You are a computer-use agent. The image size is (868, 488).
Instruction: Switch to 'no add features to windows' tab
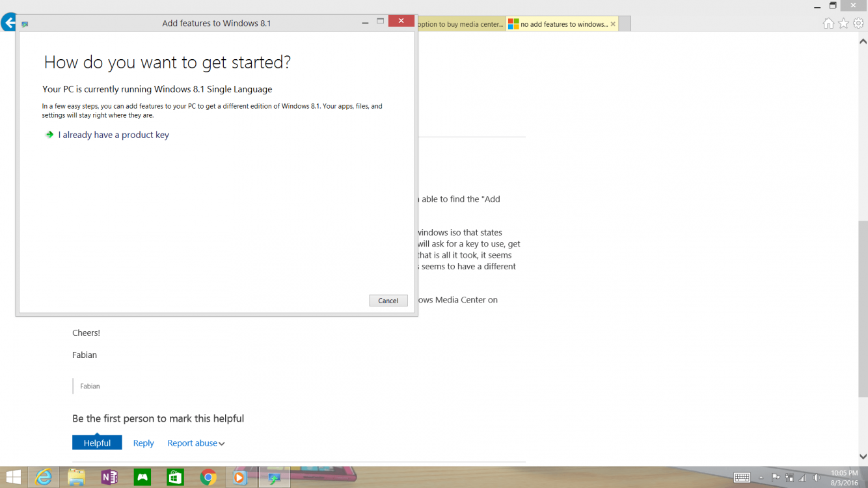click(562, 24)
